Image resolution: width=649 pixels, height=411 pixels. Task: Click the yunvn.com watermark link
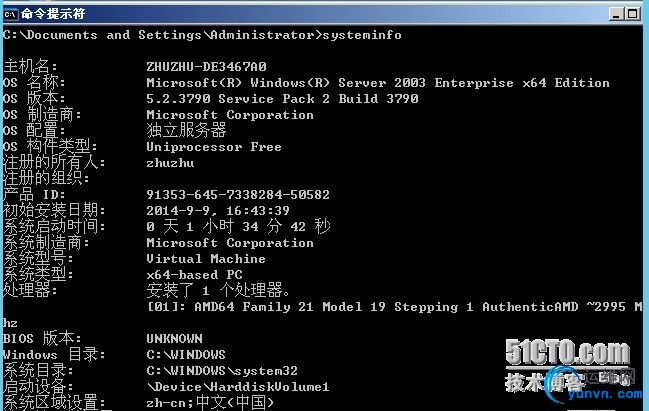click(x=604, y=394)
